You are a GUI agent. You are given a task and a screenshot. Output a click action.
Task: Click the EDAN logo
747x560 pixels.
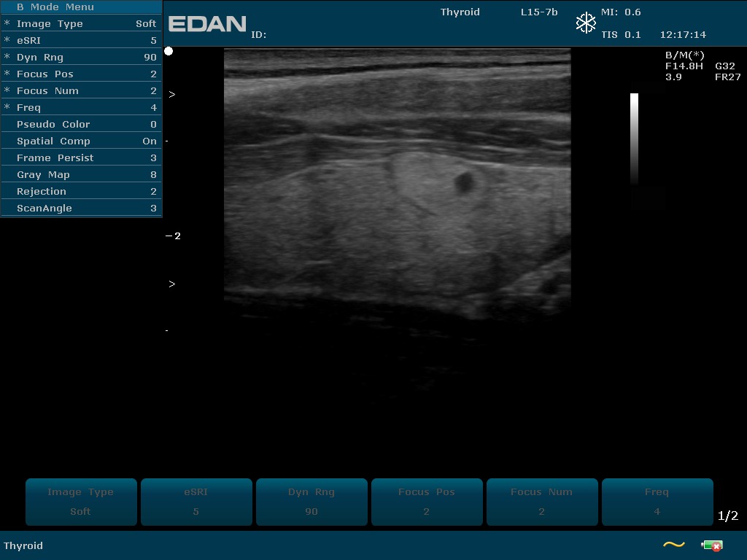tap(207, 24)
